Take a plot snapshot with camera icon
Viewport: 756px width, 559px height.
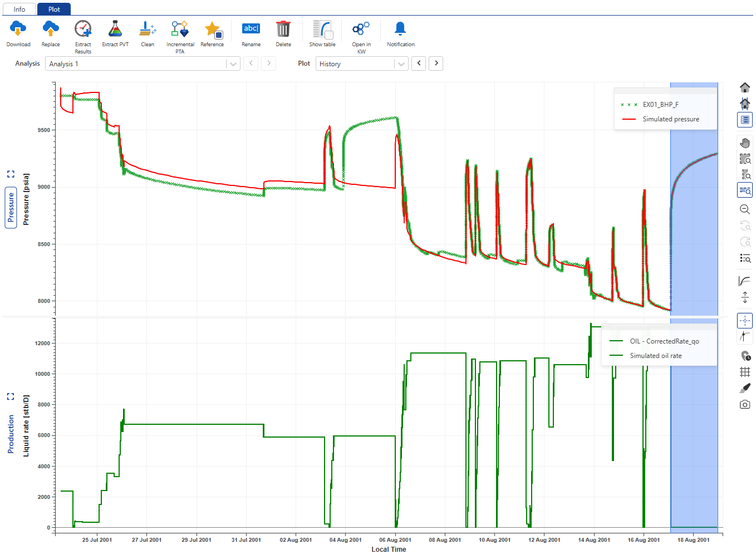click(x=745, y=404)
